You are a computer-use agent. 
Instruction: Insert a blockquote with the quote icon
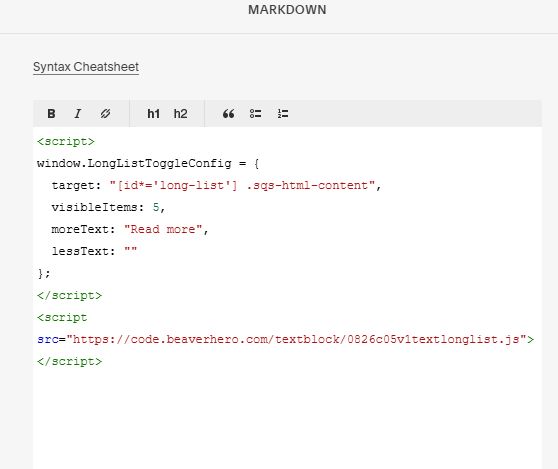click(x=228, y=114)
